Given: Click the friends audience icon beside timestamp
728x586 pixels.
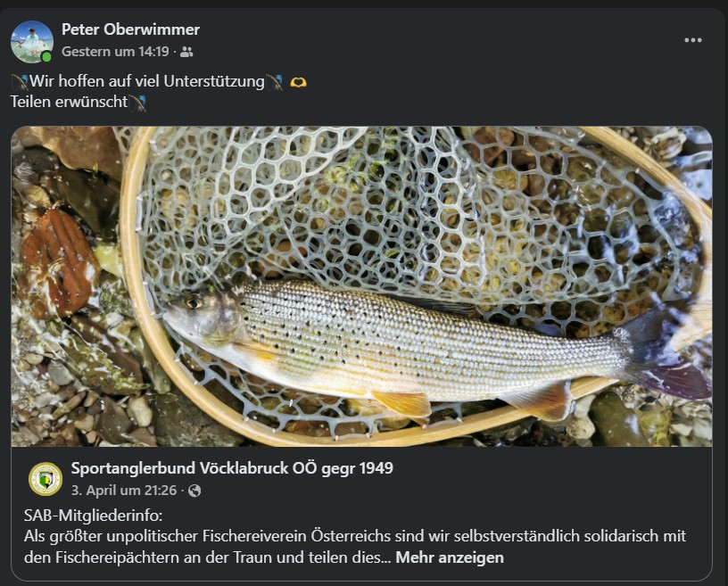Looking at the screenshot, I should (186, 52).
